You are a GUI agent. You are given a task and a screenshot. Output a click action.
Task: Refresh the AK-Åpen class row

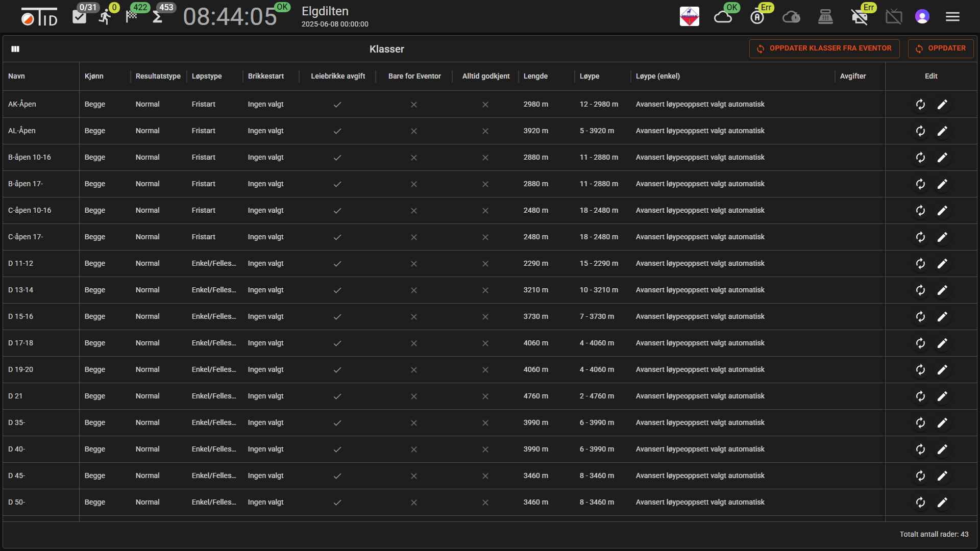click(x=920, y=105)
